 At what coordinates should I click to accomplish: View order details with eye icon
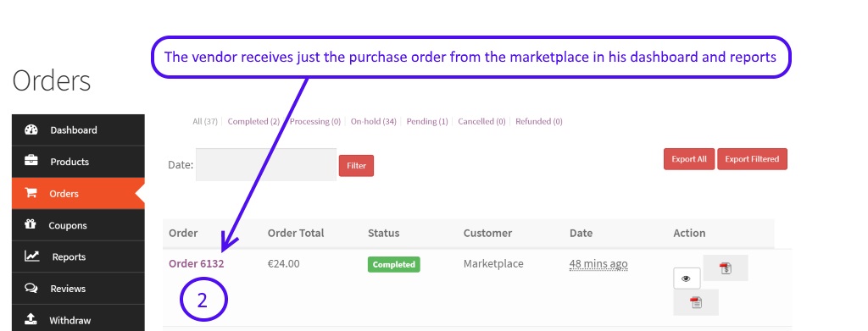coord(687,279)
